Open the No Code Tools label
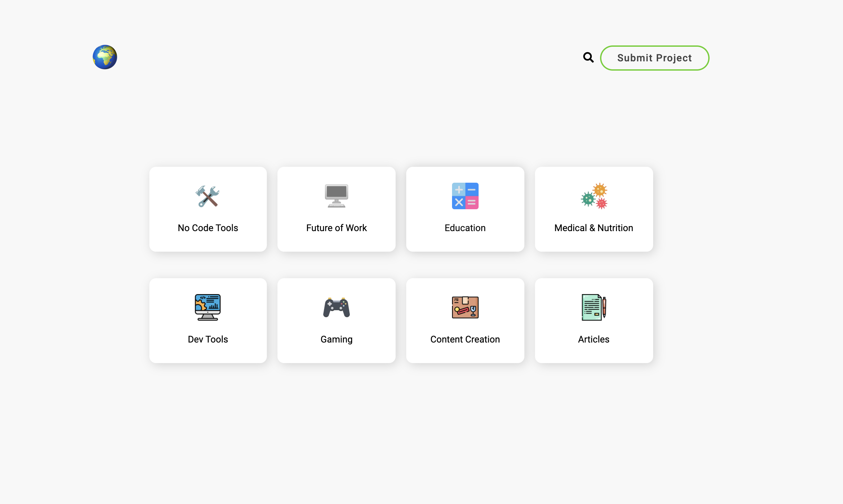This screenshot has height=504, width=843. point(208,228)
